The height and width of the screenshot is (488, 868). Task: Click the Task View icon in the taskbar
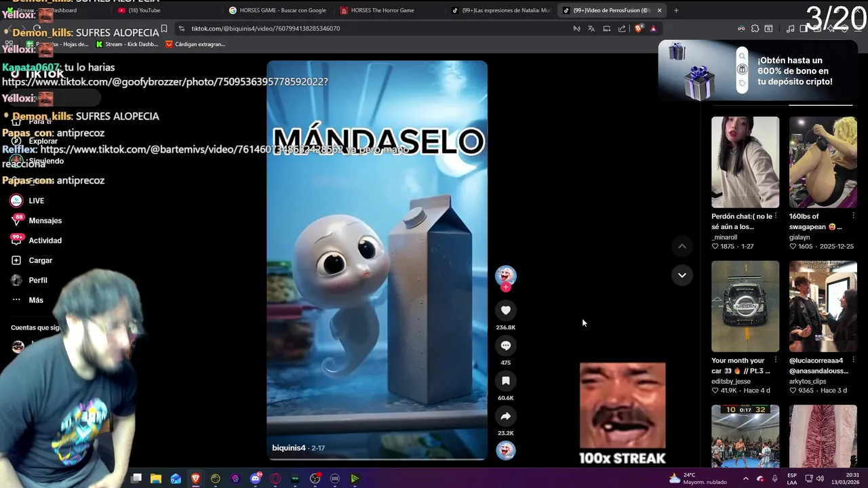(136, 479)
